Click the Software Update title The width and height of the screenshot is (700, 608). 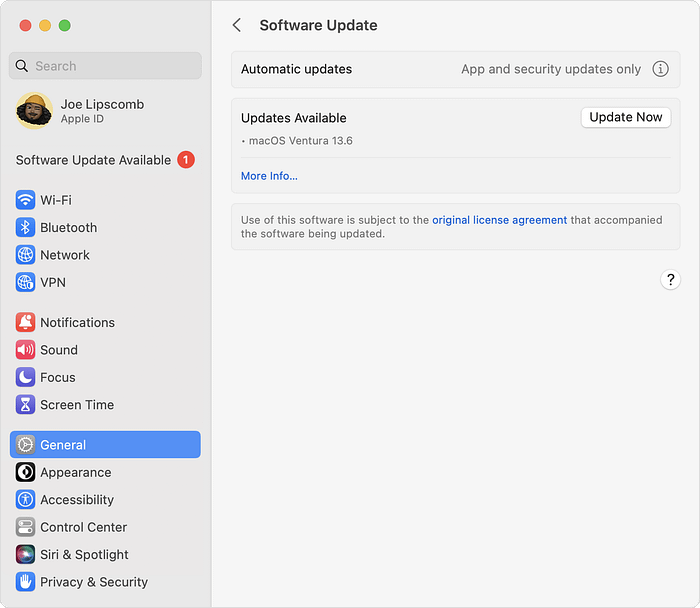coord(318,25)
